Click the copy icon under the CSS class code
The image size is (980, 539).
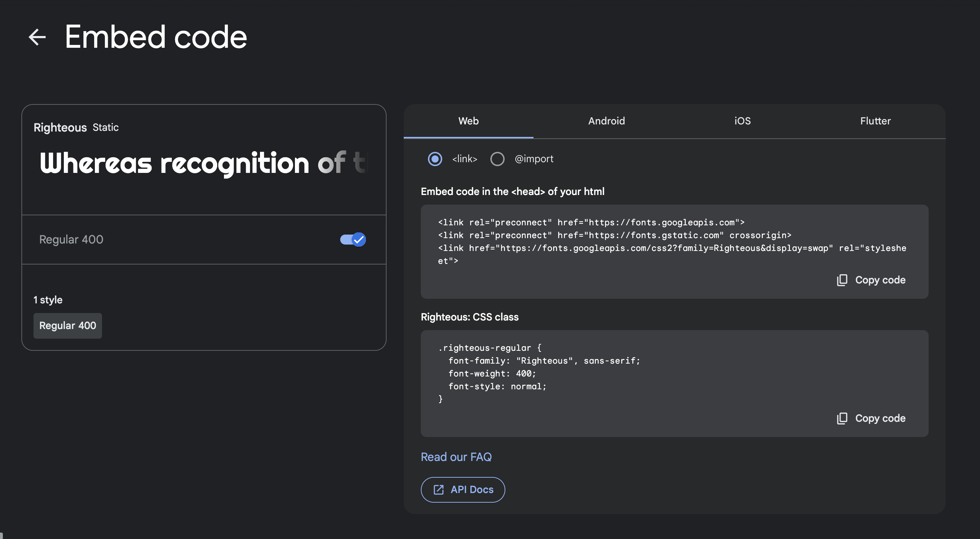click(x=842, y=418)
